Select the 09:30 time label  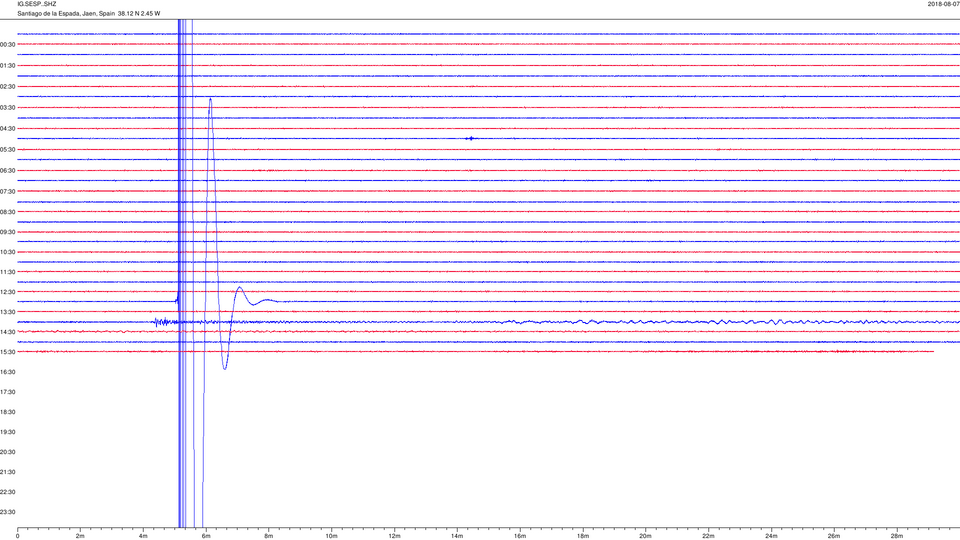[8, 232]
